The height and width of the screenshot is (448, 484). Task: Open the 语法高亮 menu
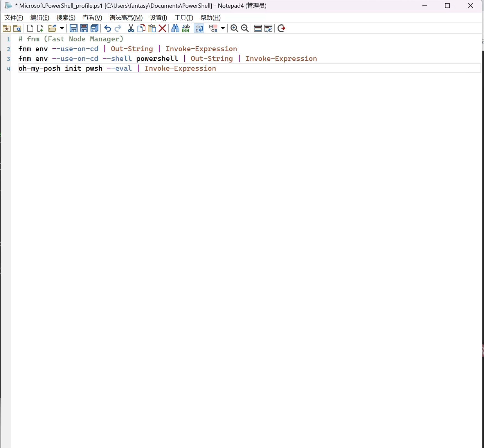(126, 18)
